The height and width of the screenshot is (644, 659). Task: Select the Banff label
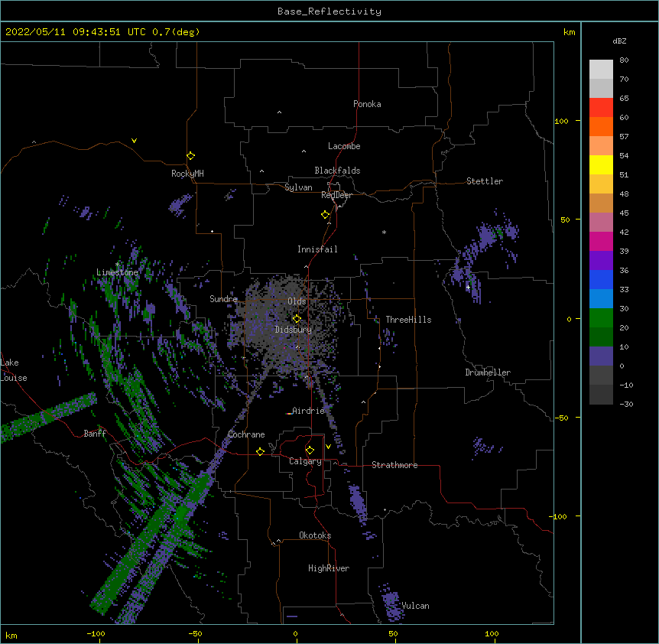tap(95, 434)
